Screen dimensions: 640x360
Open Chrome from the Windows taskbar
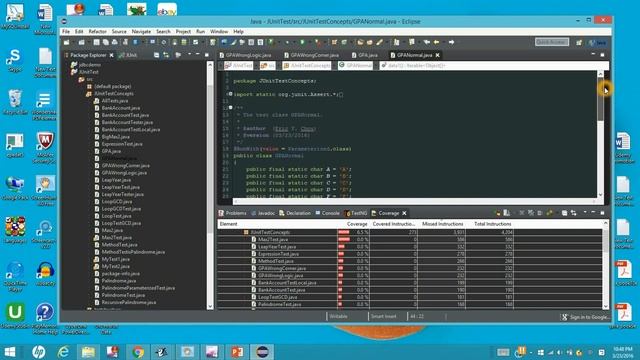tap(138, 352)
